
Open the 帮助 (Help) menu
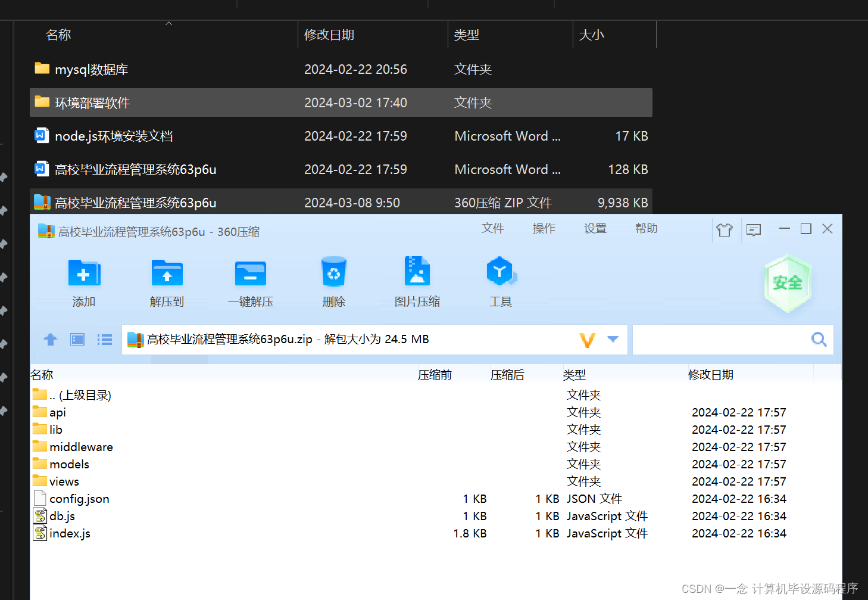(646, 228)
